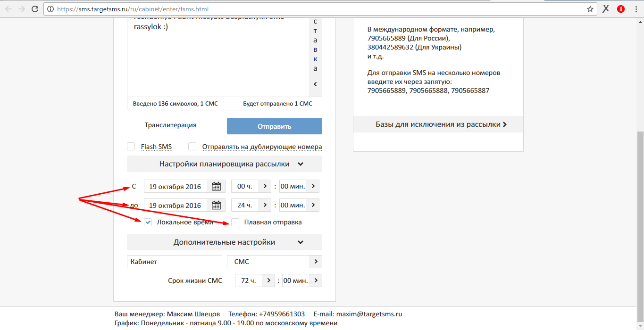Click inside the SMS message text area
Screen dimensions: 644x330
point(218,57)
